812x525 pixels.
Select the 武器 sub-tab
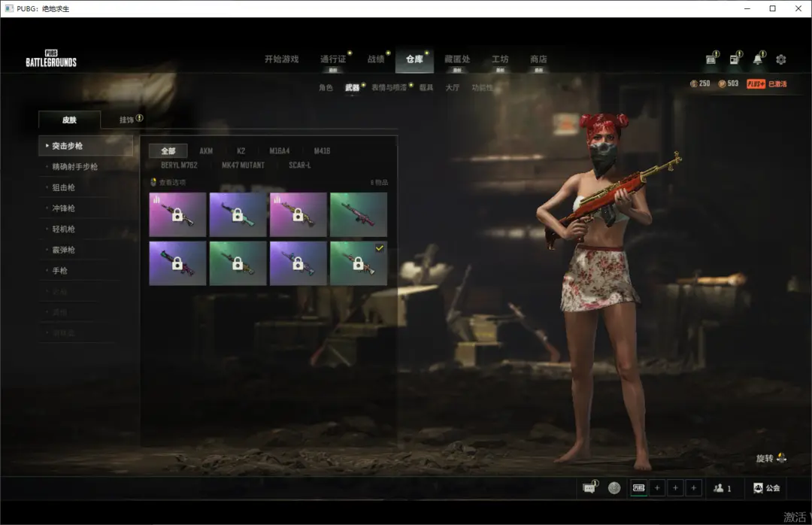click(352, 87)
